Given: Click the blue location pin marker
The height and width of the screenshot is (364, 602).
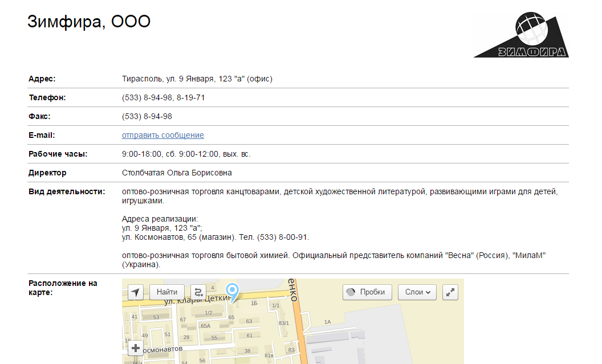Looking at the screenshot, I should (x=232, y=291).
